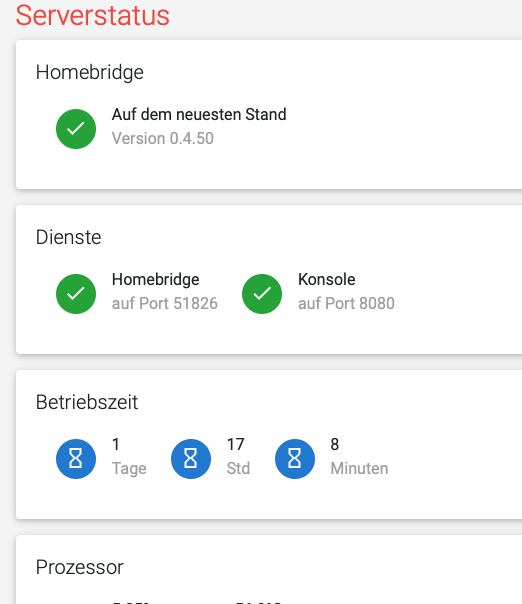Click the green checkmark for Homebridge service

pyautogui.click(x=76, y=294)
